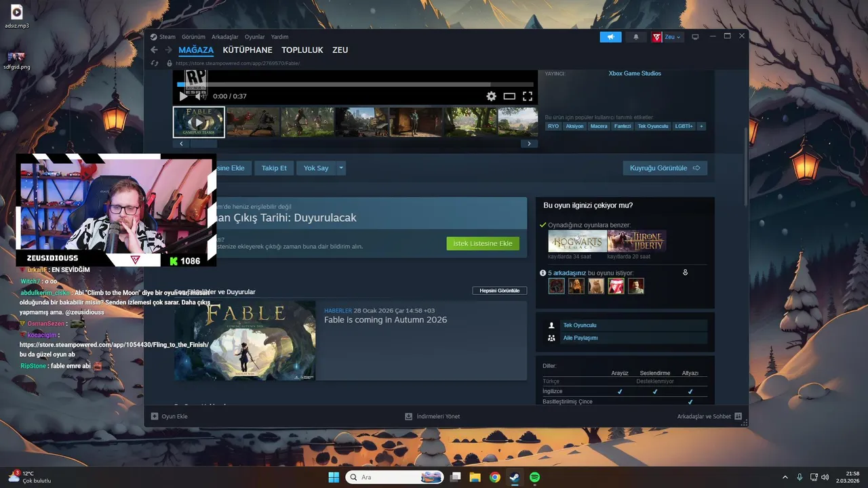Reload the store page with refresh icon
Viewport: 868px width, 488px height.
155,63
